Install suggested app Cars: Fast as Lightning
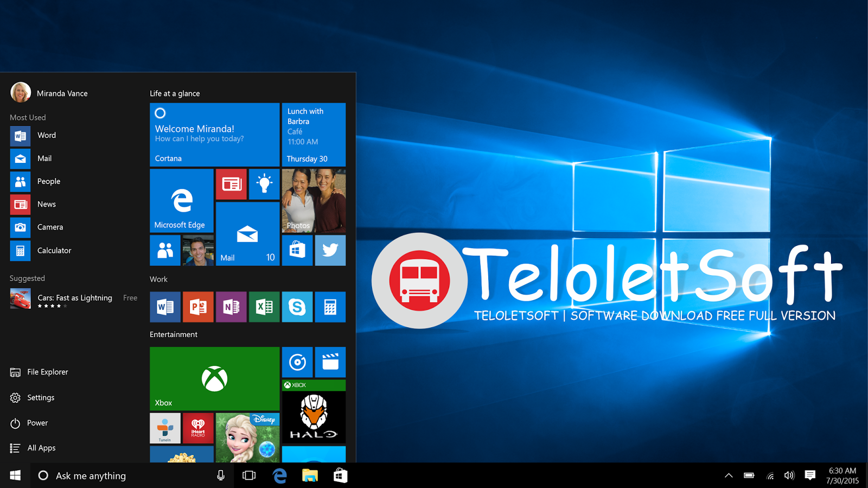868x488 pixels. (x=73, y=299)
